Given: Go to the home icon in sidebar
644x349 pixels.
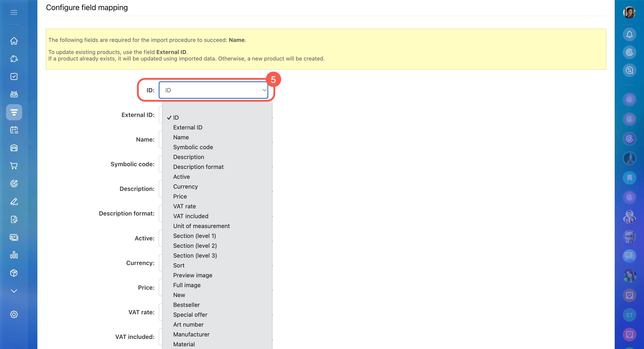Looking at the screenshot, I should [x=14, y=41].
